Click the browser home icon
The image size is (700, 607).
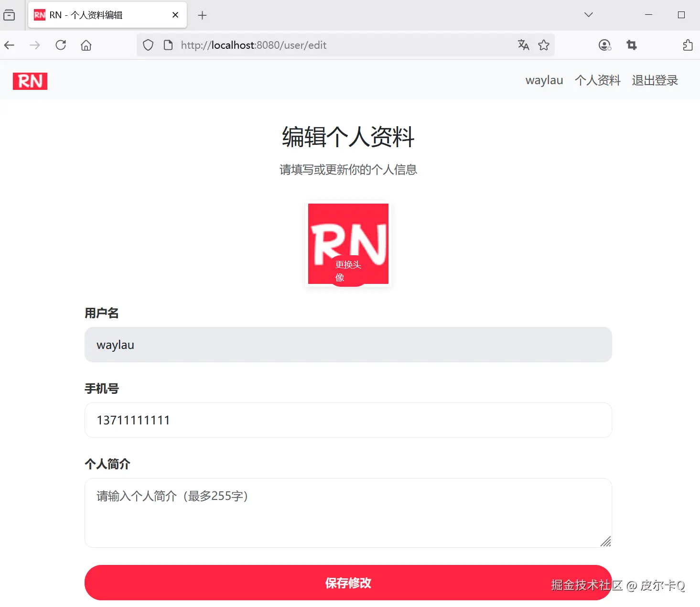coord(86,45)
